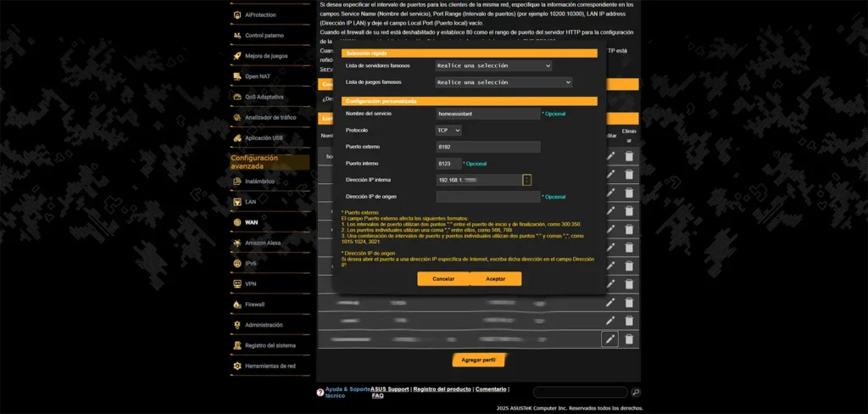Open Inalámbrico wireless settings

pyautogui.click(x=259, y=182)
